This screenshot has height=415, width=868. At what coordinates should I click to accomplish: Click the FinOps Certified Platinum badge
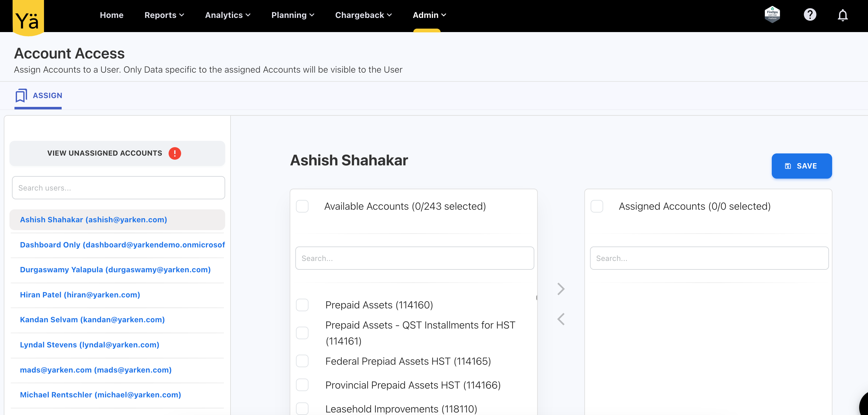pos(773,14)
